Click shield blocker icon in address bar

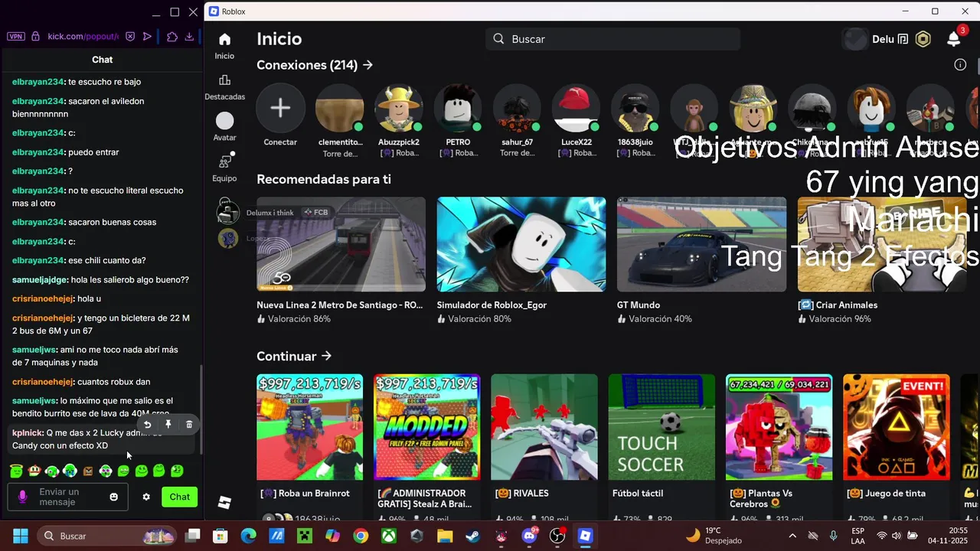130,36
